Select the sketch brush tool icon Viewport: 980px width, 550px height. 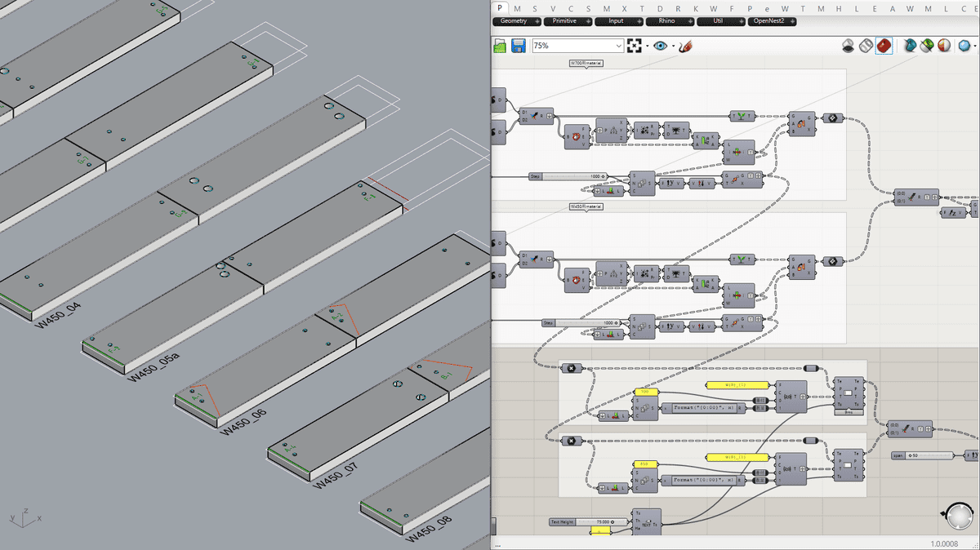684,47
